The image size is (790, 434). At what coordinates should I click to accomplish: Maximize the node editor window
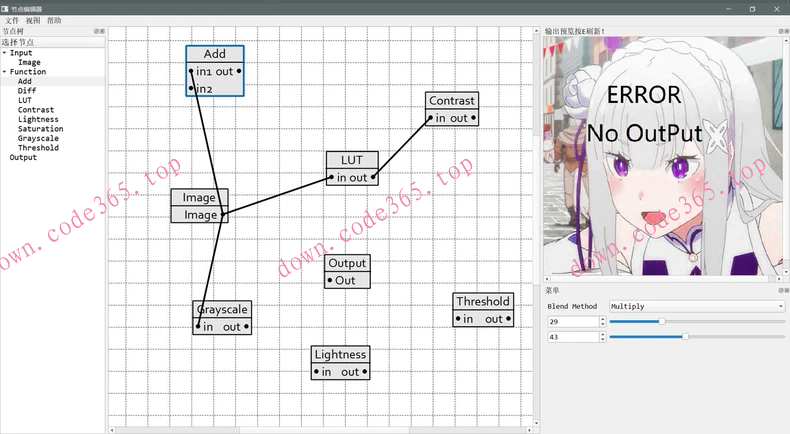click(x=752, y=9)
